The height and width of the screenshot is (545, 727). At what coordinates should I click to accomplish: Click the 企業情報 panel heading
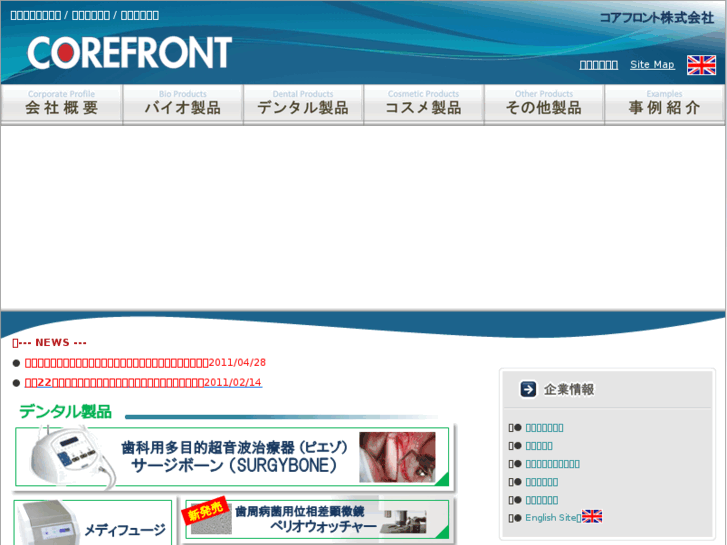coord(569,390)
